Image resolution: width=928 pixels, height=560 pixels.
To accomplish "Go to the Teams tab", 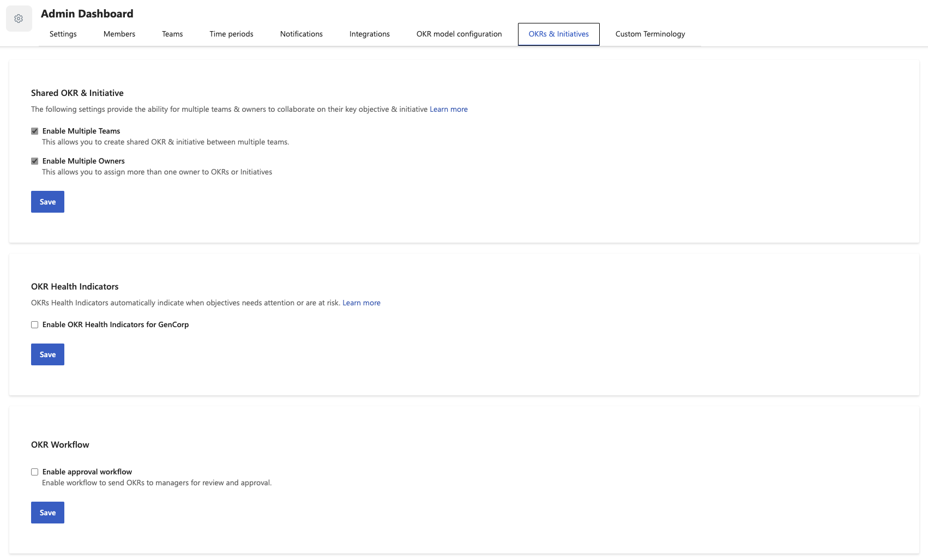I will pos(172,34).
